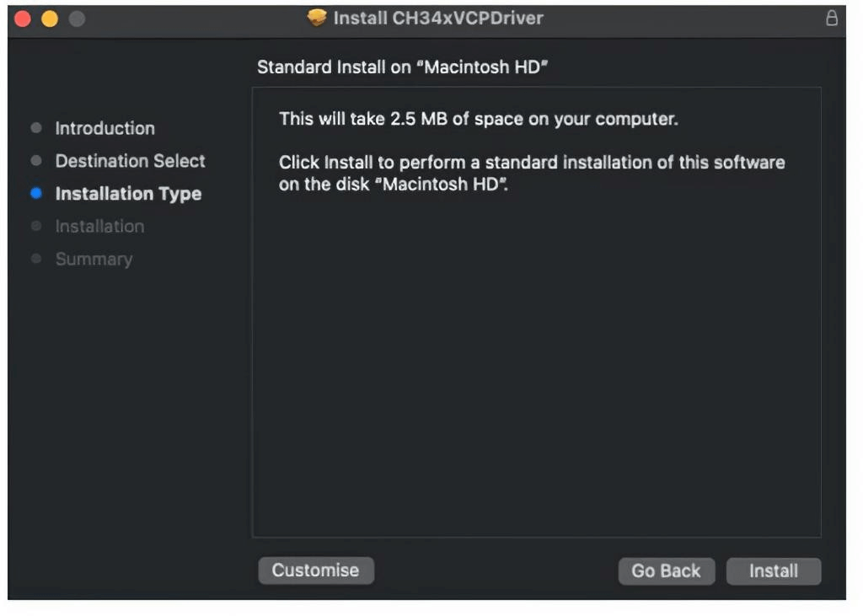863x616 pixels.
Task: Close the installer with the red button
Action: coord(23,19)
